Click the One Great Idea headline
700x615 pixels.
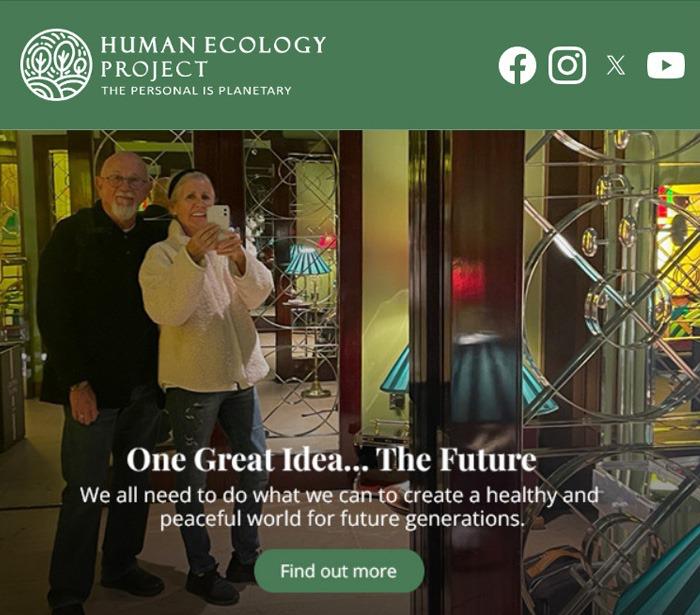(331, 460)
